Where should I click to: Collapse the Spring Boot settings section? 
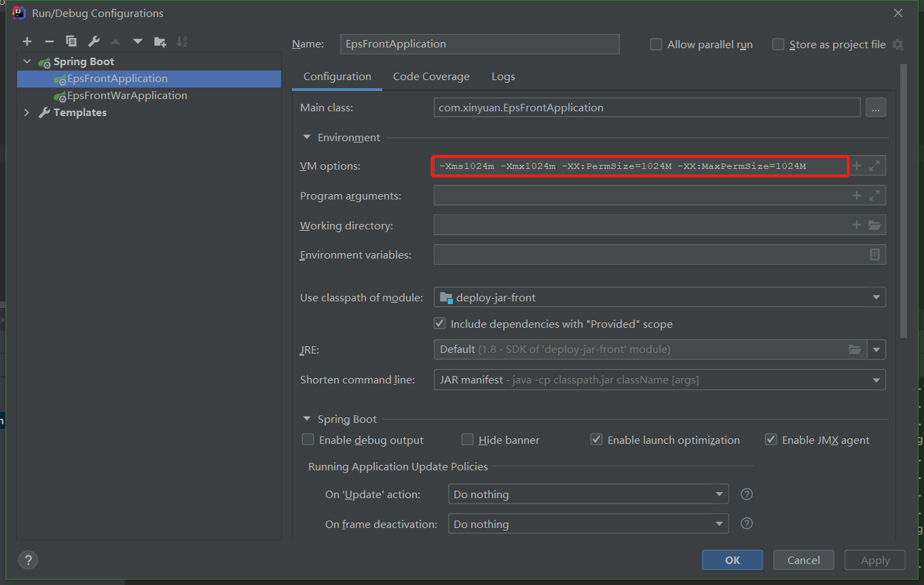tap(307, 419)
